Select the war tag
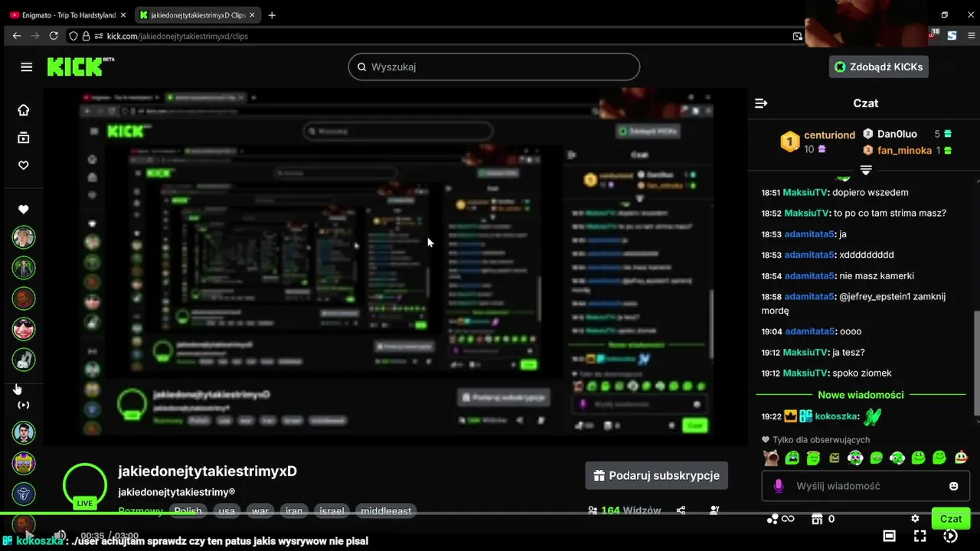The width and height of the screenshot is (980, 551). click(x=260, y=510)
